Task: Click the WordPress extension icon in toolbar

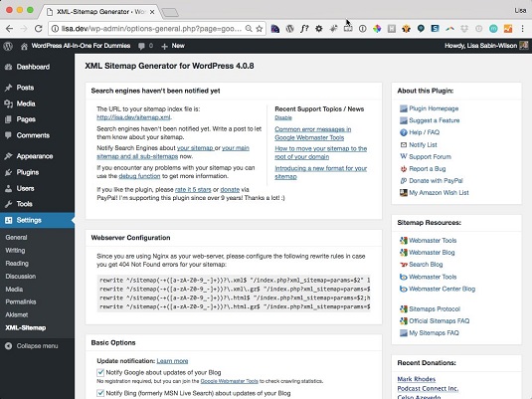Action: pyautogui.click(x=289, y=29)
